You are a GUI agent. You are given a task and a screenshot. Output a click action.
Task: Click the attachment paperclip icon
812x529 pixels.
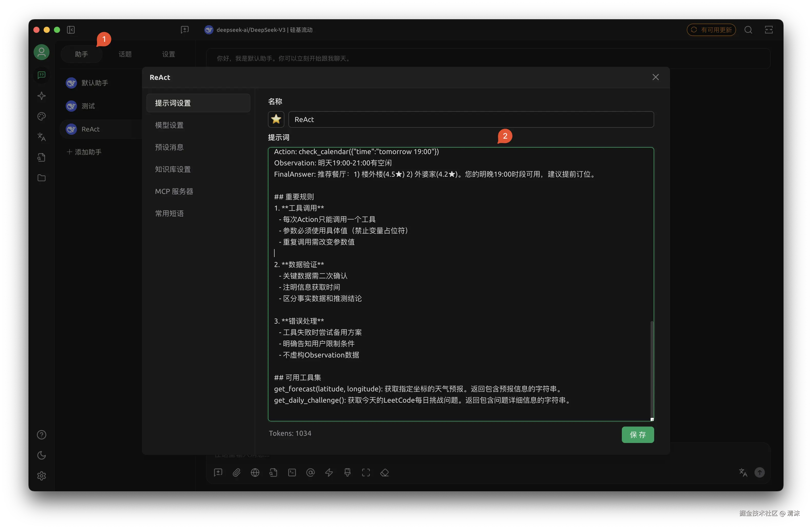coord(236,472)
